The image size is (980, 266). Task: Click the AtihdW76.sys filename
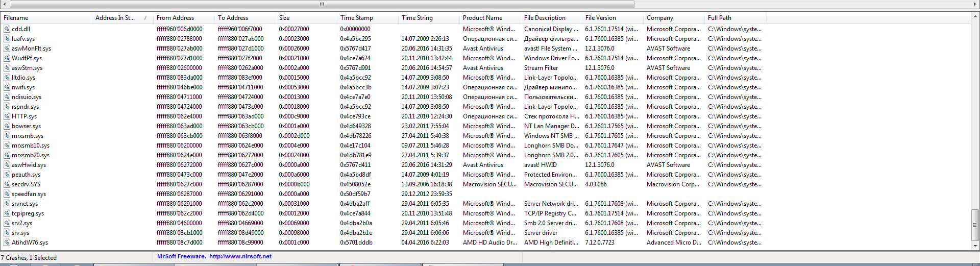(30, 243)
